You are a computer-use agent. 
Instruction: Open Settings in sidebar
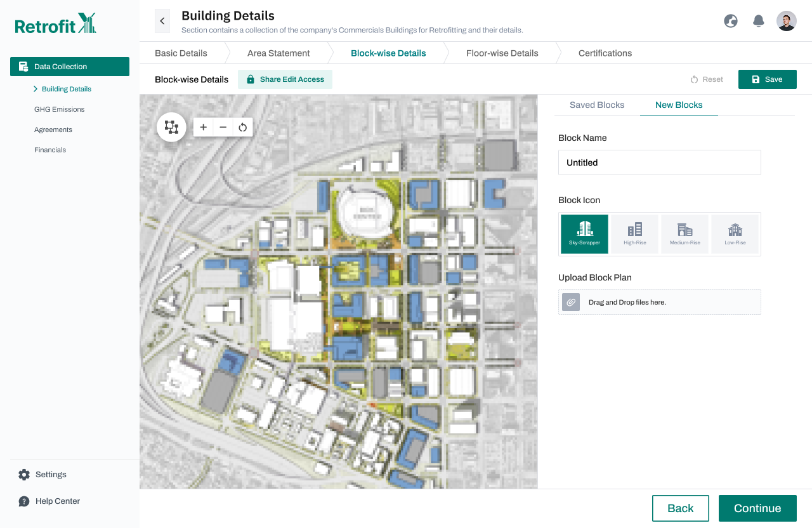[x=51, y=475]
